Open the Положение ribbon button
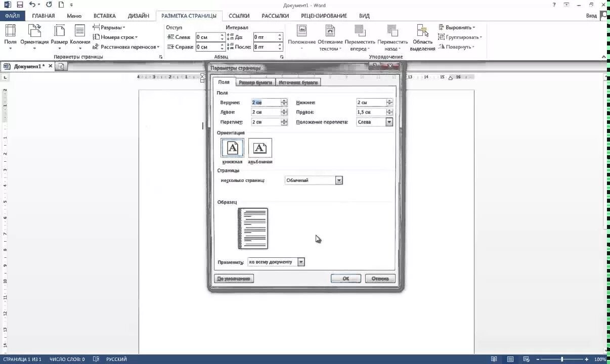The height and width of the screenshot is (364, 610). (x=302, y=36)
